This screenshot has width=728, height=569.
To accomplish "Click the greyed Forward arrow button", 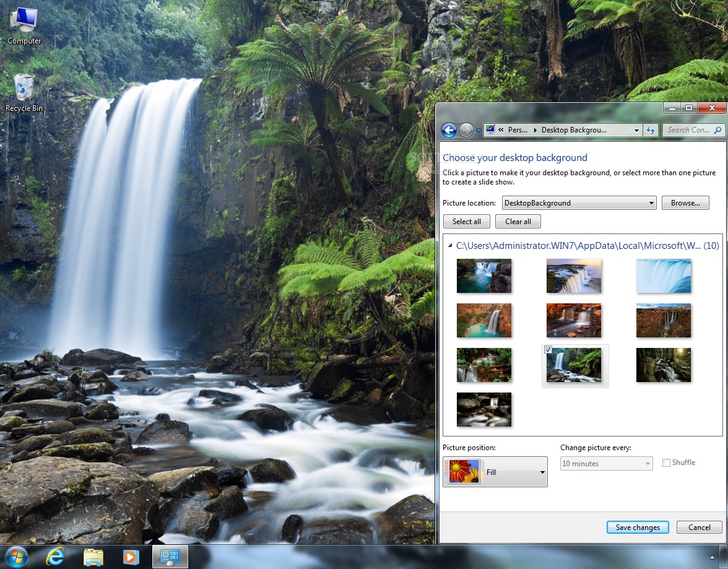I will pos(466,130).
